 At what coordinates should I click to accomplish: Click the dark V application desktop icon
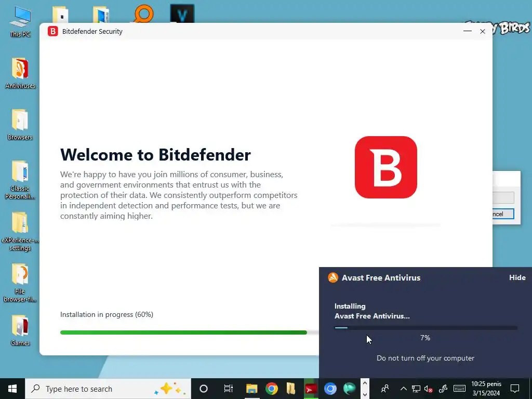tap(182, 14)
